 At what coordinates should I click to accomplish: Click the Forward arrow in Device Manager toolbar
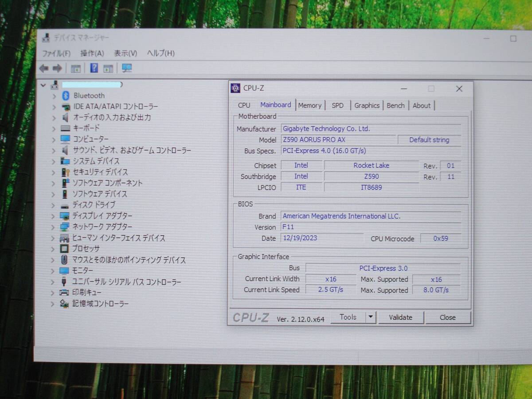click(x=57, y=68)
